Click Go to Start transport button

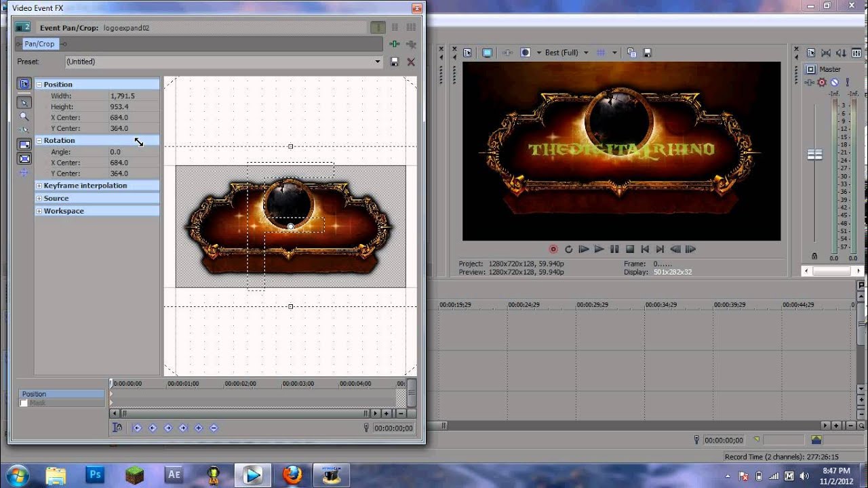[x=645, y=249]
